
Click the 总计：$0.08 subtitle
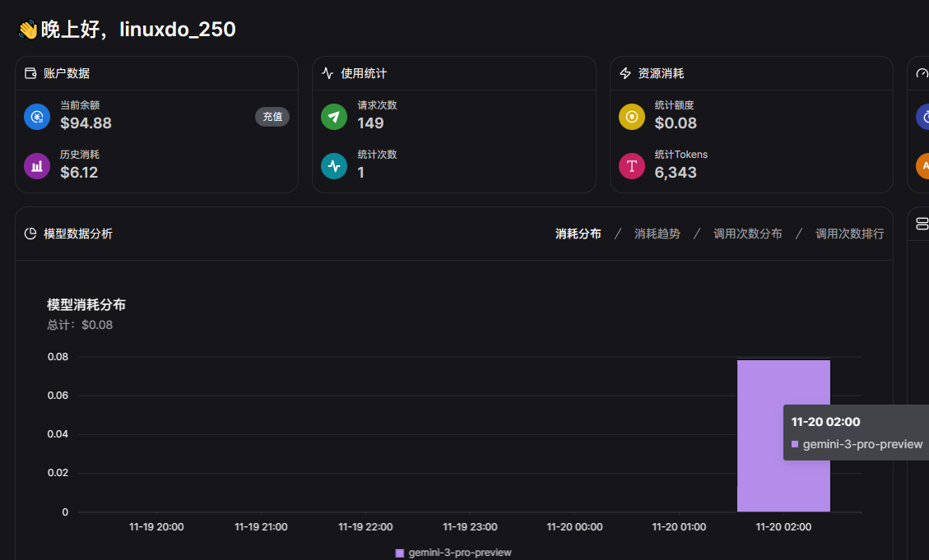(x=80, y=325)
